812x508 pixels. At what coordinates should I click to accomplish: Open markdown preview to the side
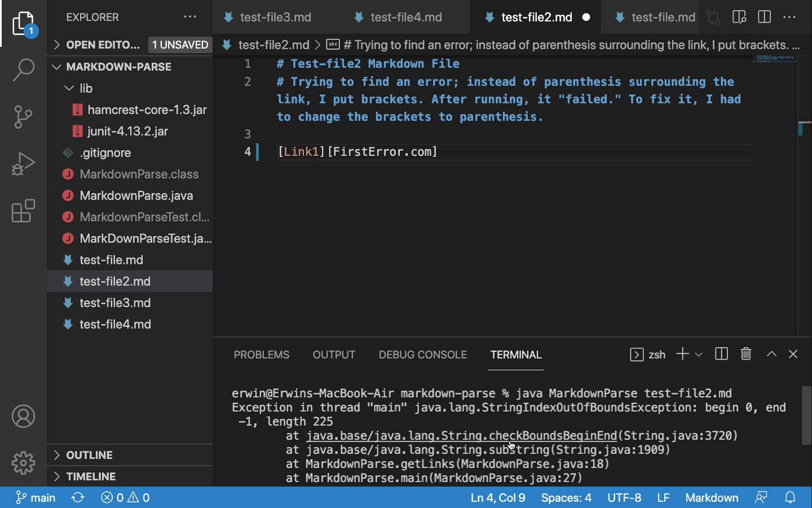739,17
